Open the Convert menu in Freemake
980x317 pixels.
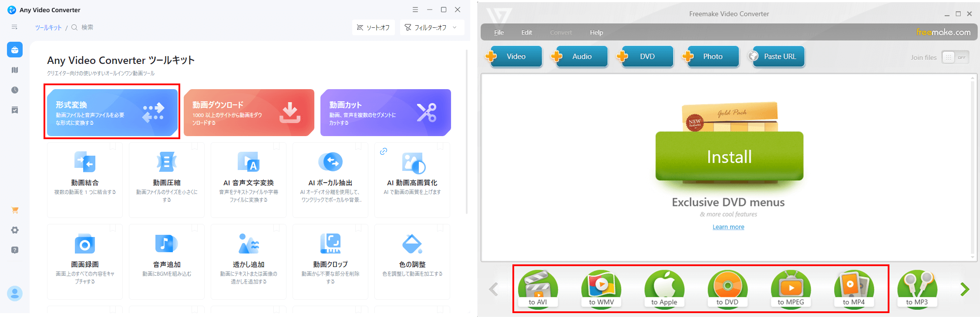tap(561, 33)
